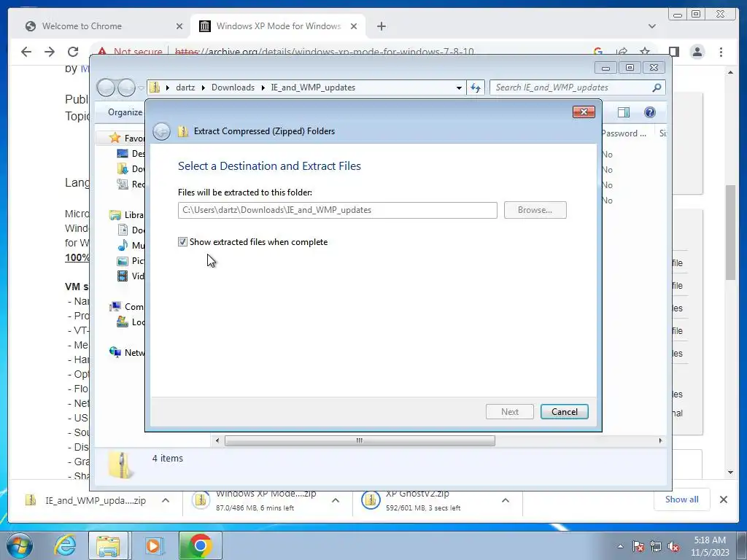The width and height of the screenshot is (747, 560).
Task: Open Explorer help icon
Action: [x=649, y=112]
